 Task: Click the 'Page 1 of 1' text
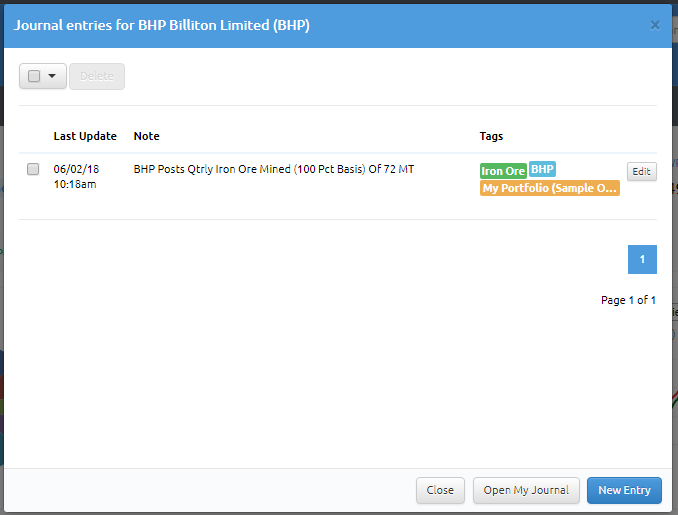point(628,300)
